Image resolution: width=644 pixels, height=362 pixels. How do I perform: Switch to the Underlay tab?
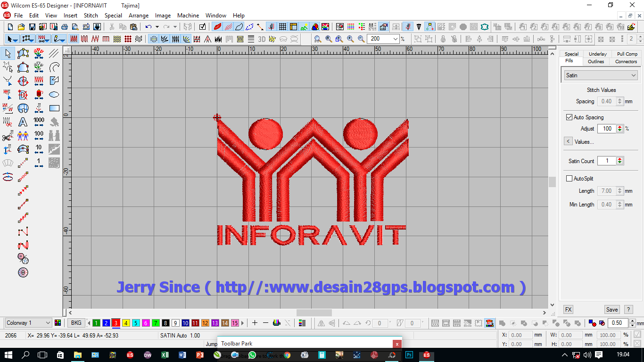point(597,54)
